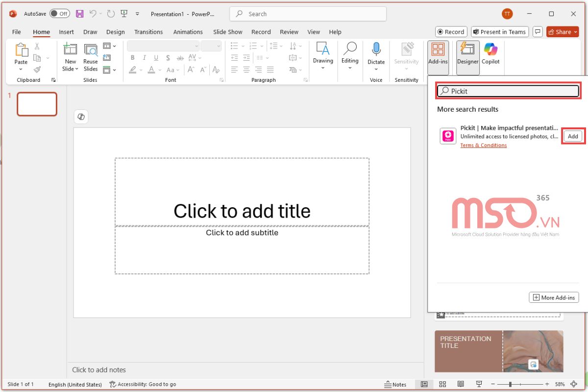
Task: Click the Comments speech bubble icon
Action: [x=538, y=32]
